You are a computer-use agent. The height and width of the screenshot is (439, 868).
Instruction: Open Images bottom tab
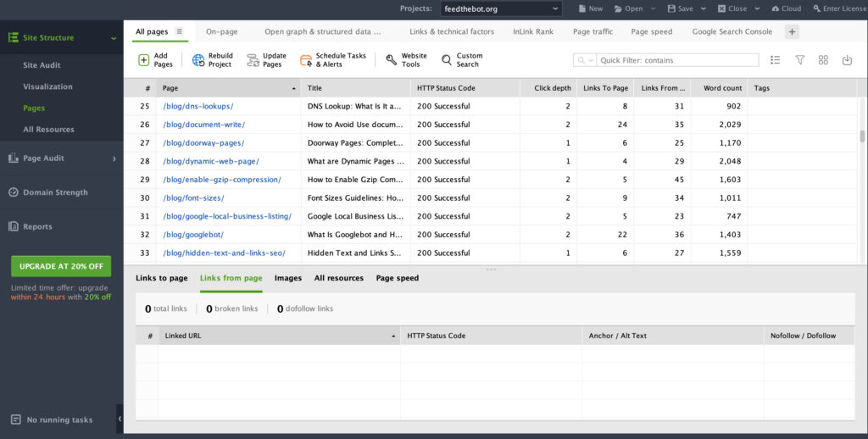288,278
